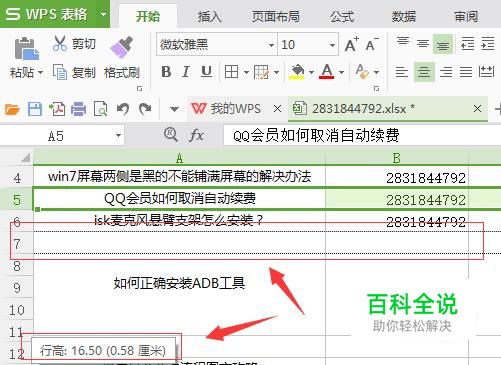
Task: Click the Name Box showing A5
Action: click(56, 136)
